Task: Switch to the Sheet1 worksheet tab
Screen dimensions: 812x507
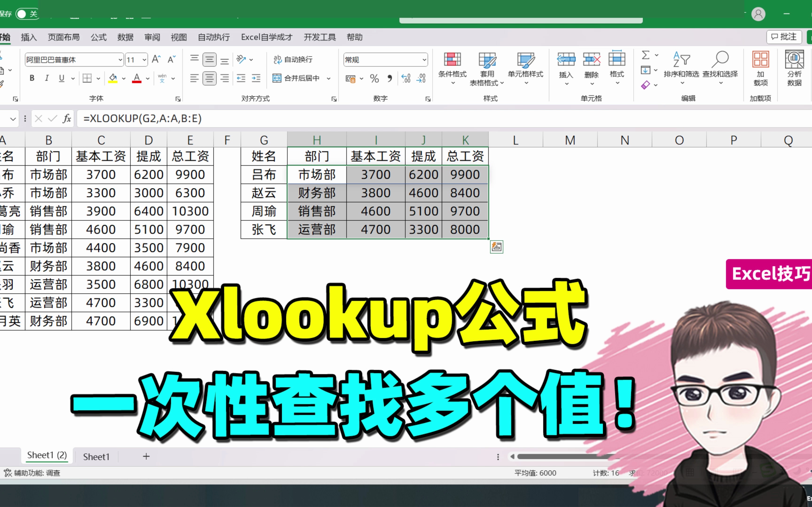Action: (x=96, y=456)
